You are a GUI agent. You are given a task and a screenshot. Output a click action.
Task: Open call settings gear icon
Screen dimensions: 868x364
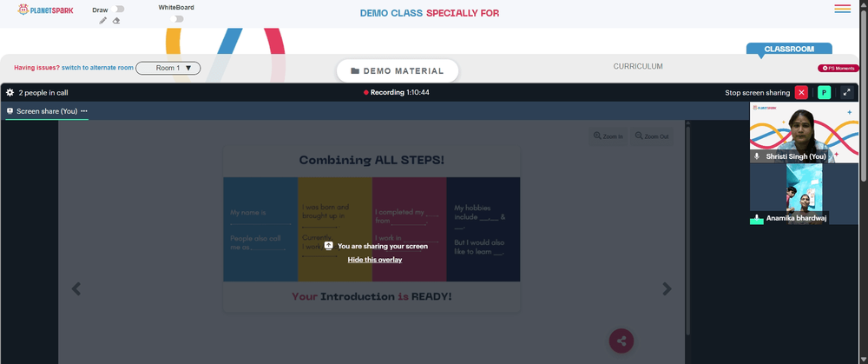(10, 93)
